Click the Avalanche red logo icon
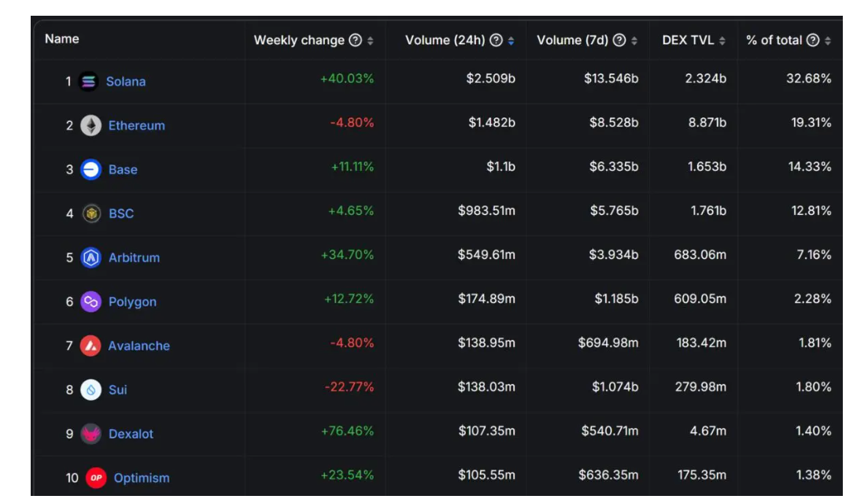Screen dimensions: 868x503 point(90,346)
